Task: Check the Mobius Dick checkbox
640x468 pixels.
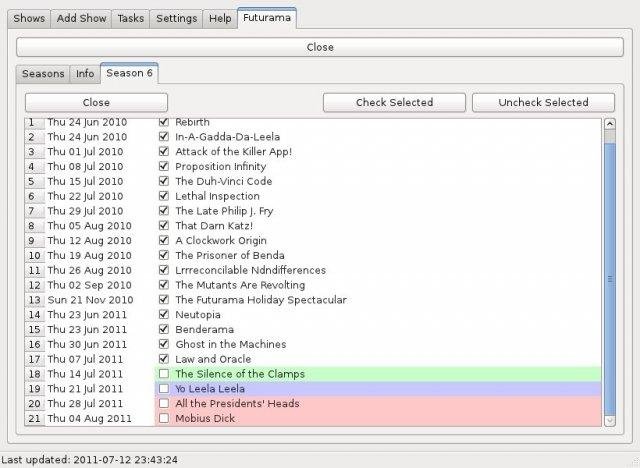Action: (164, 418)
